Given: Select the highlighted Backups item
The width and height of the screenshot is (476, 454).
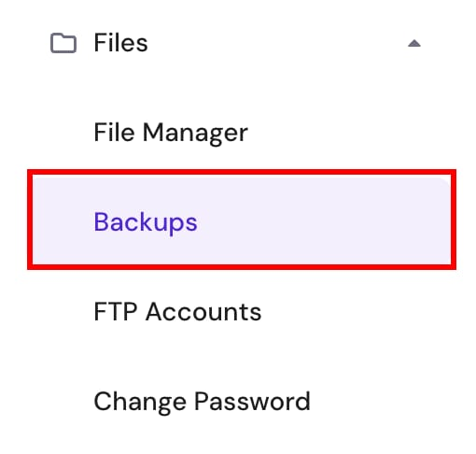Looking at the screenshot, I should point(242,220).
